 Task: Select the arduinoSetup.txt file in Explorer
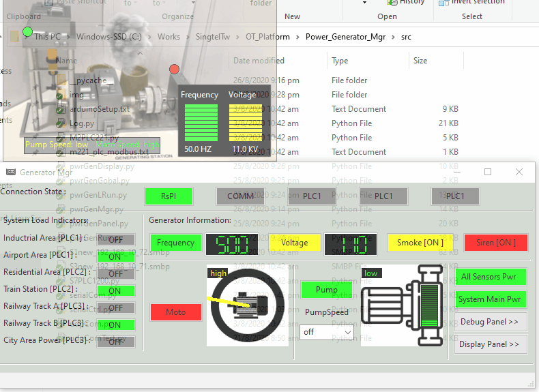click(100, 109)
